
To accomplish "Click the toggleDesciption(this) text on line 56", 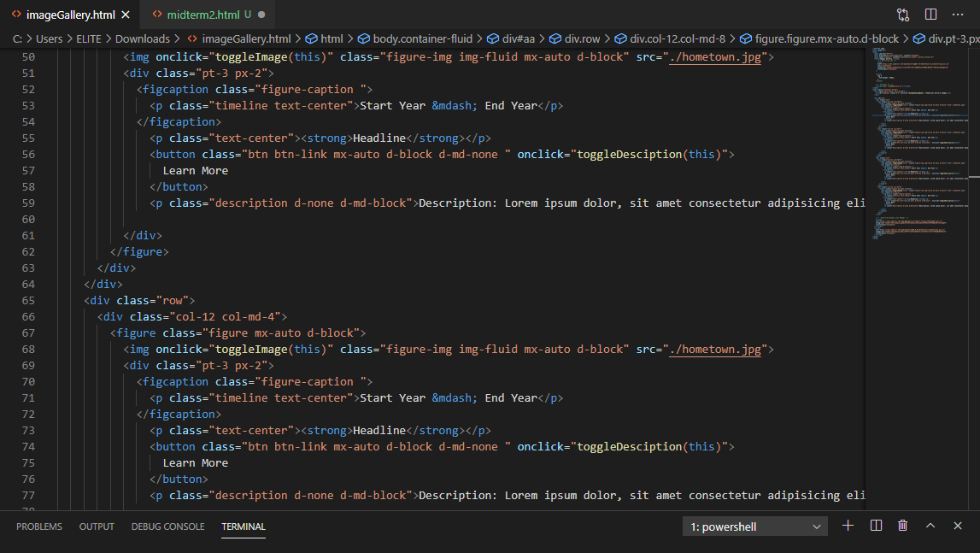I will pyautogui.click(x=648, y=155).
